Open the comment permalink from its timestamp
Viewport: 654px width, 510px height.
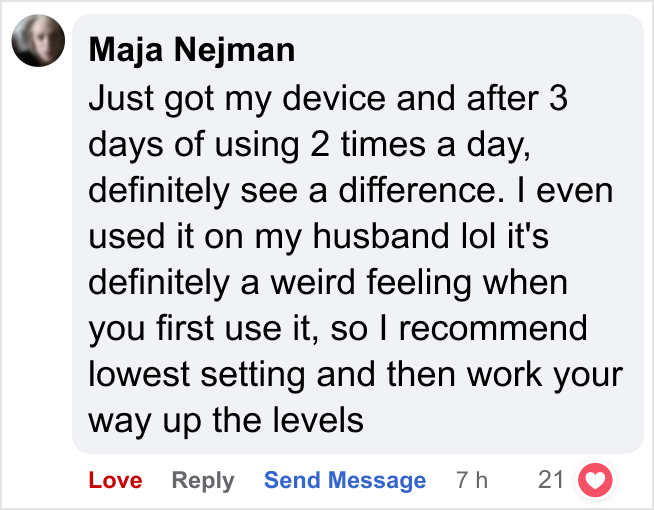[x=472, y=481]
